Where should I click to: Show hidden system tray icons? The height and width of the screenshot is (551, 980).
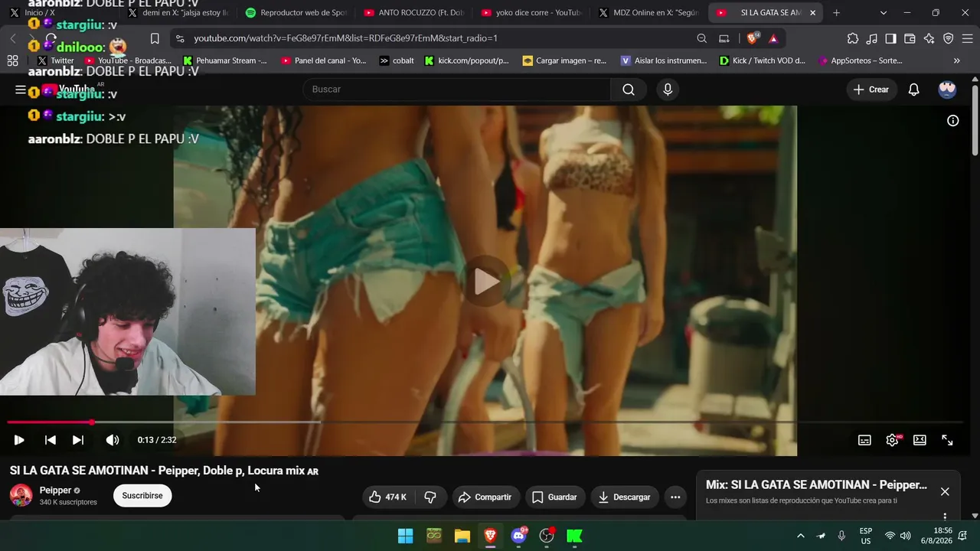tap(801, 536)
